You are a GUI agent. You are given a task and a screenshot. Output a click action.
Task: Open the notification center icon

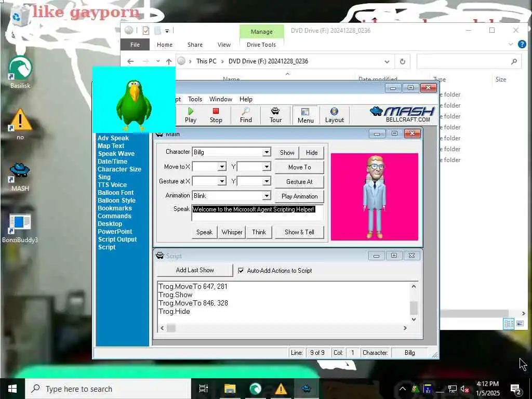[515, 389]
